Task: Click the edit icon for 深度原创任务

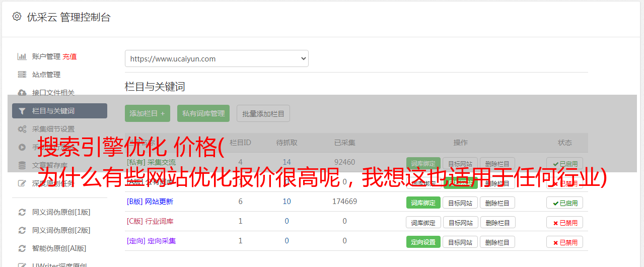Action: (22, 183)
